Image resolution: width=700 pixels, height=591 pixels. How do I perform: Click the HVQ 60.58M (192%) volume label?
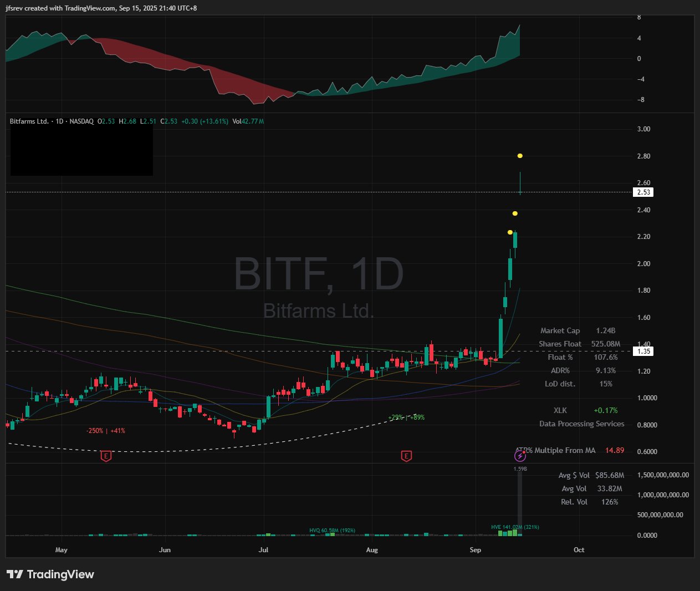pos(332,531)
